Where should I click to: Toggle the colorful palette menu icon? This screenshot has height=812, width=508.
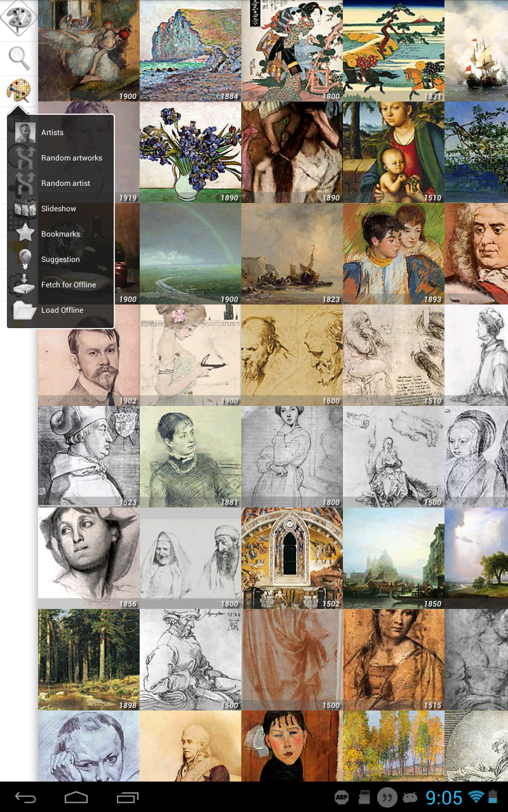click(19, 90)
